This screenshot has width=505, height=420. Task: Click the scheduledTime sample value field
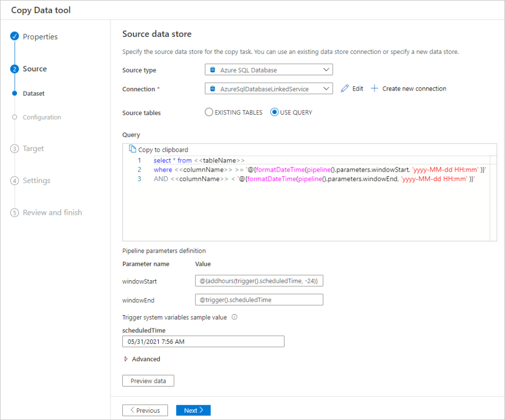coord(203,341)
